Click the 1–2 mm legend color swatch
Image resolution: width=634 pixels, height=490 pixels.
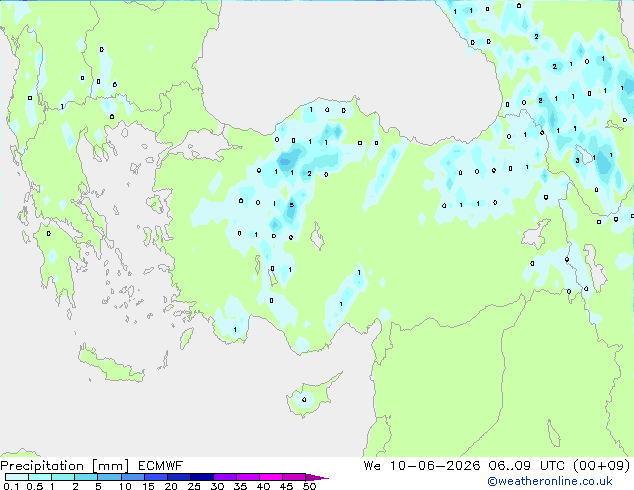tap(63, 477)
